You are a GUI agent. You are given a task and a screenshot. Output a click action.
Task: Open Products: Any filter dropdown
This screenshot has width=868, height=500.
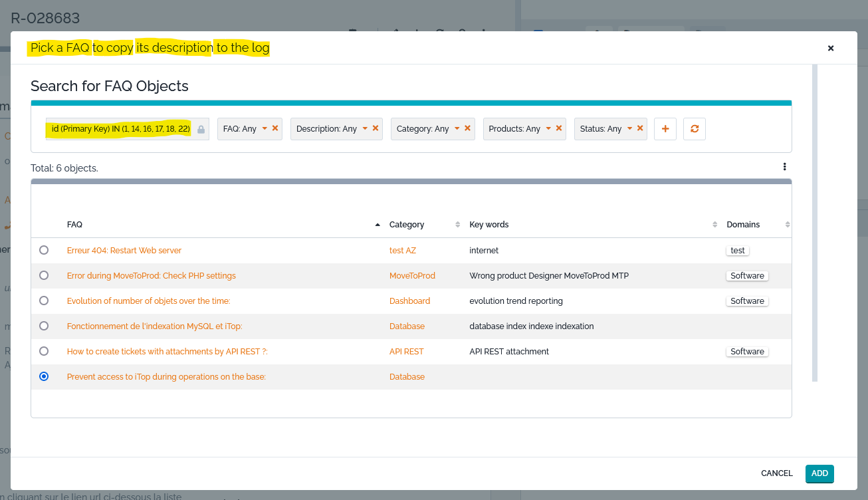[548, 128]
